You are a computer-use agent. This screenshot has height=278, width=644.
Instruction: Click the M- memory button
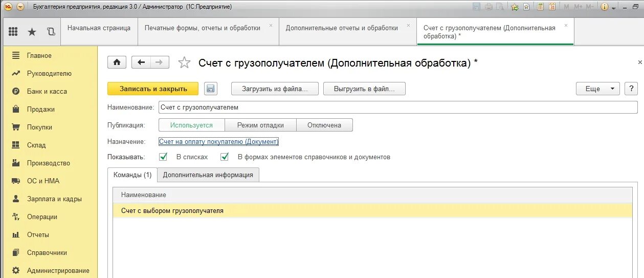point(591,7)
